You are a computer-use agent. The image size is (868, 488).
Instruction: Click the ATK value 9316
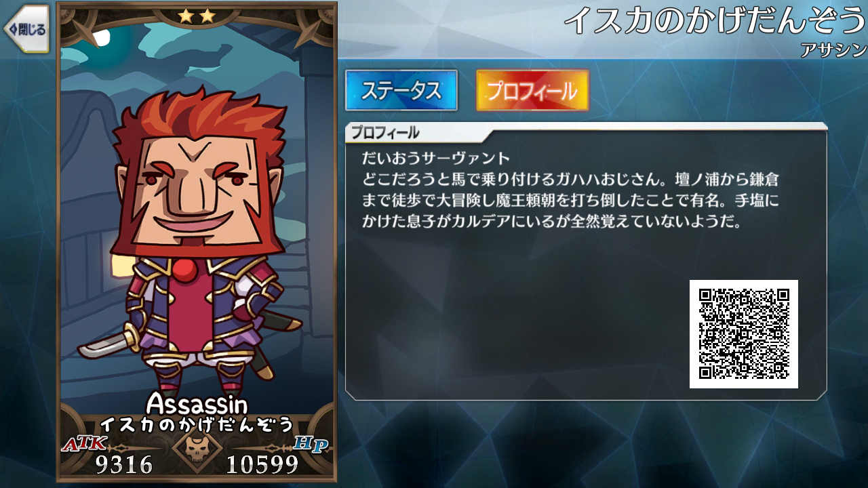pyautogui.click(x=124, y=464)
